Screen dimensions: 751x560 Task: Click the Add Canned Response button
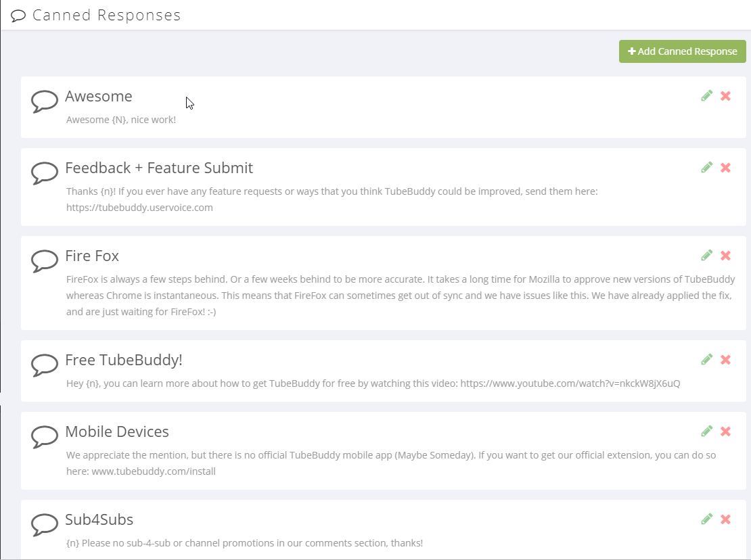682,51
